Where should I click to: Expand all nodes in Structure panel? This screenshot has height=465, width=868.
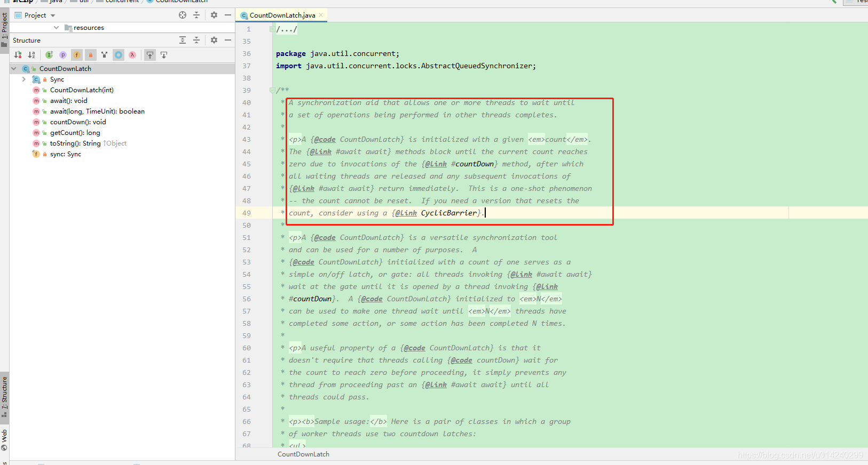click(x=183, y=40)
